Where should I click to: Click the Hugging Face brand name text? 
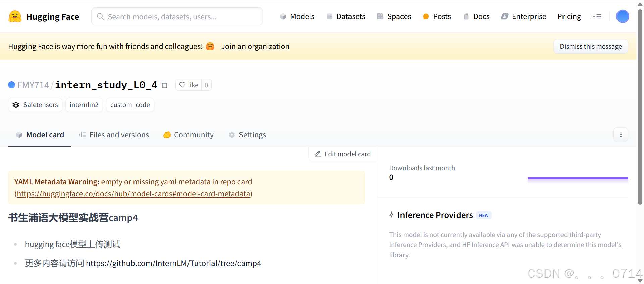point(53,17)
